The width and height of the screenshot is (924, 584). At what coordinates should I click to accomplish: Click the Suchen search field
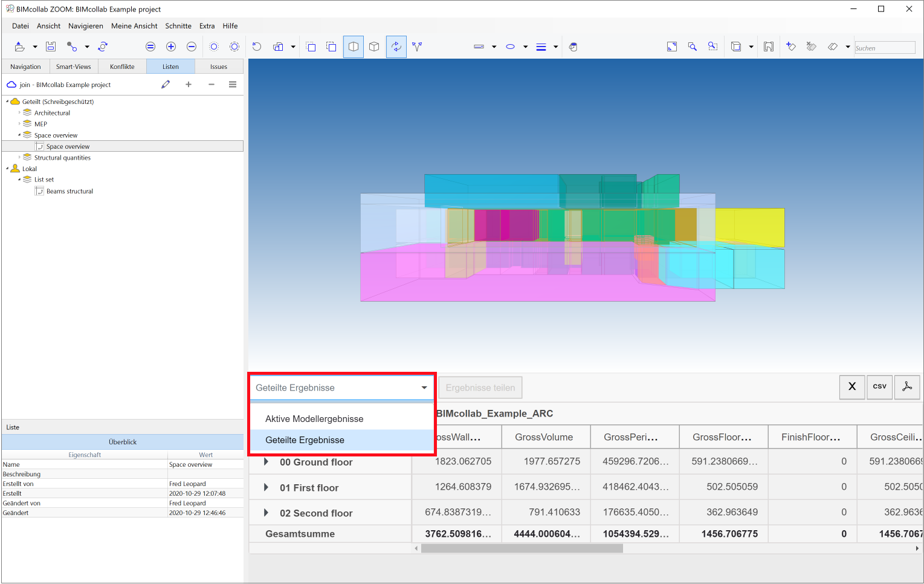pyautogui.click(x=885, y=48)
